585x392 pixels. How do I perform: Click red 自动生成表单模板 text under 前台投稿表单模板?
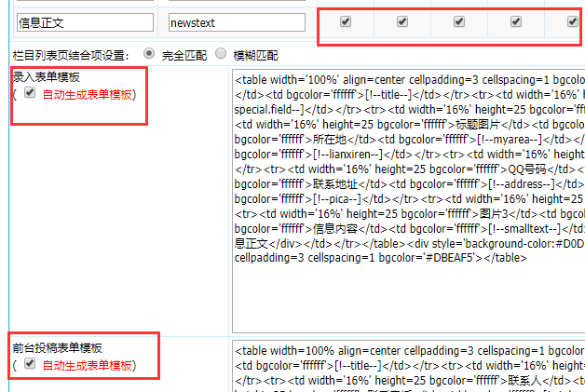click(87, 366)
